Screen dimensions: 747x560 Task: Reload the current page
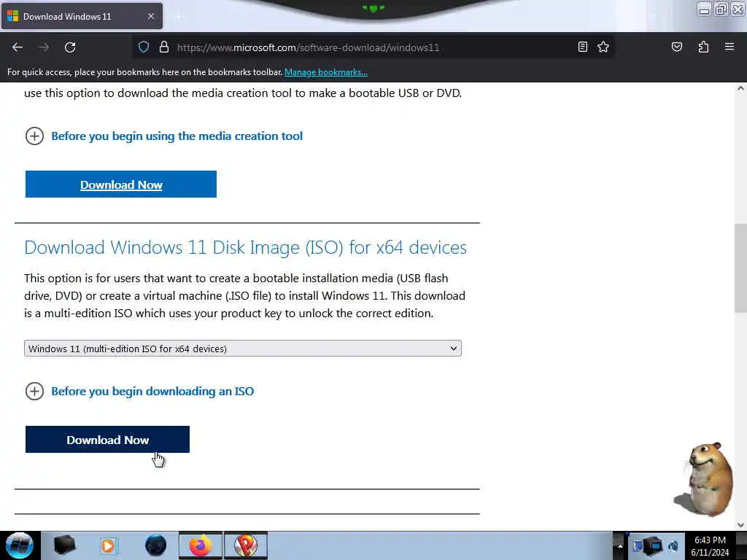(70, 47)
